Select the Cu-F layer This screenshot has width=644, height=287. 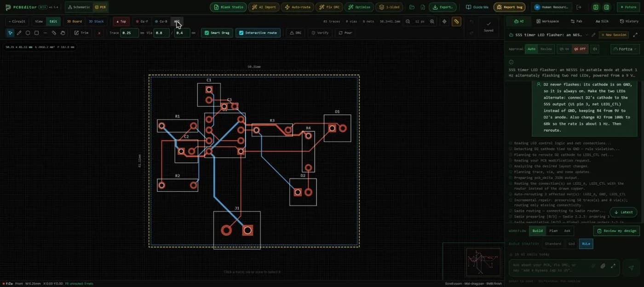(142, 21)
